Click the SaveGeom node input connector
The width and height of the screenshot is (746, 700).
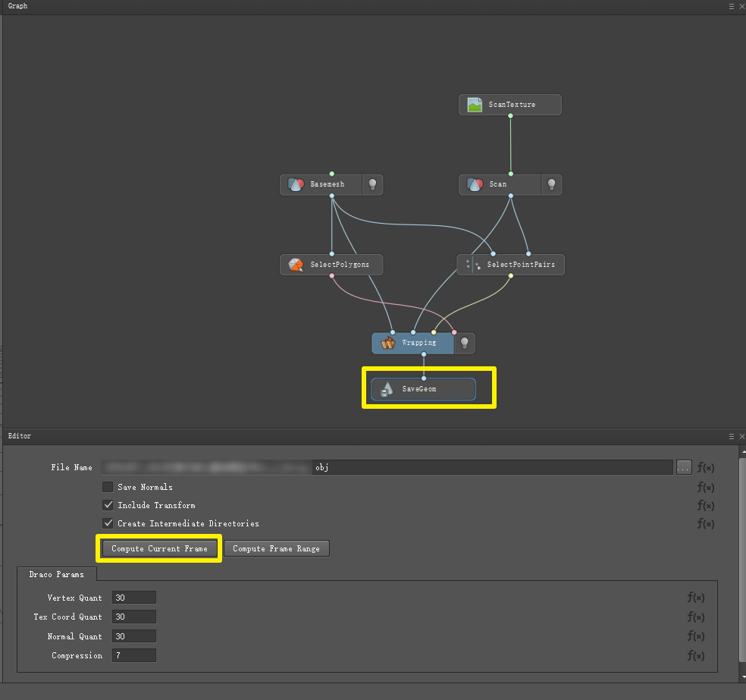tap(424, 378)
